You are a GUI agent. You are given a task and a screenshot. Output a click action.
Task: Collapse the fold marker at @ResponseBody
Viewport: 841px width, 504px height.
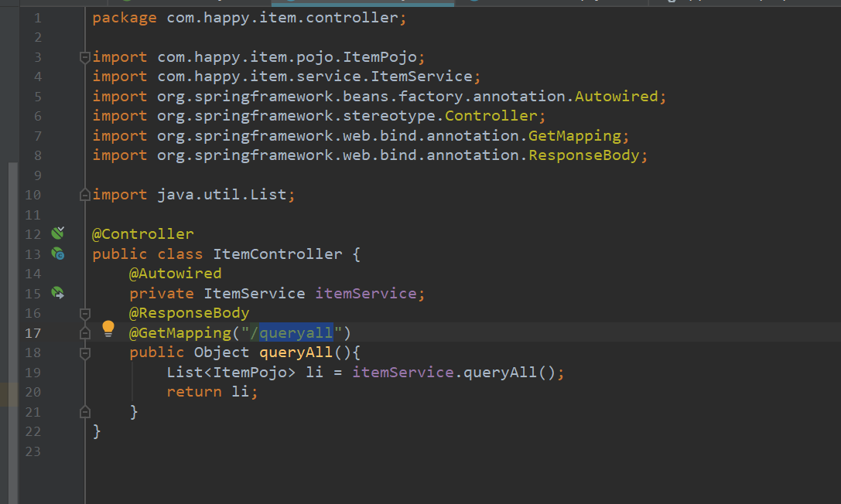[84, 314]
